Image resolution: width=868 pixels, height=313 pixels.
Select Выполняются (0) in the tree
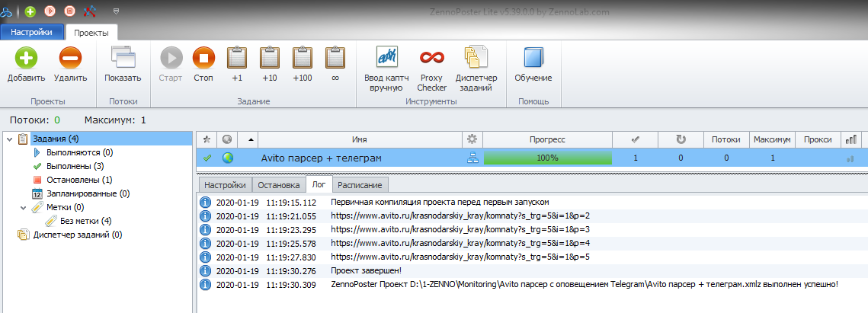(80, 152)
